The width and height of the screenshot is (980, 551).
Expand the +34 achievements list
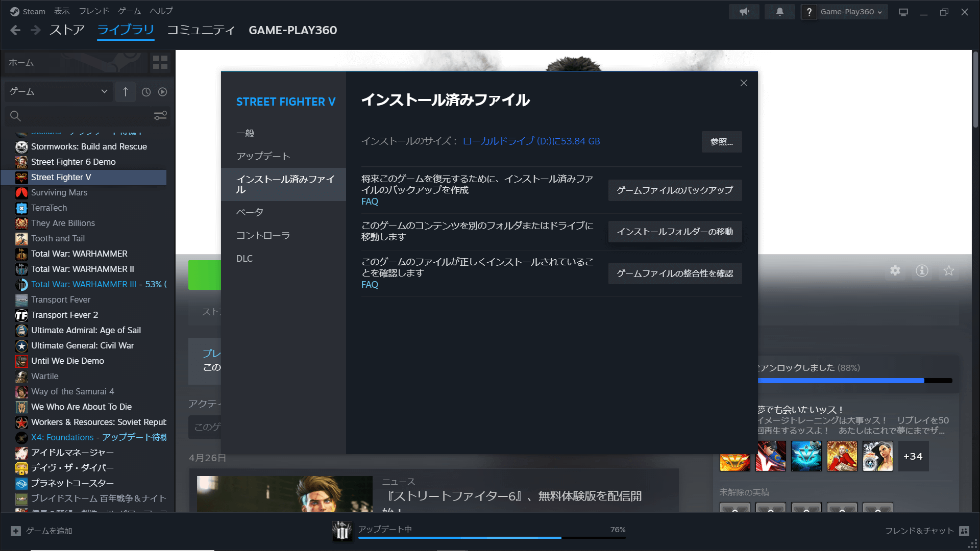[913, 456]
